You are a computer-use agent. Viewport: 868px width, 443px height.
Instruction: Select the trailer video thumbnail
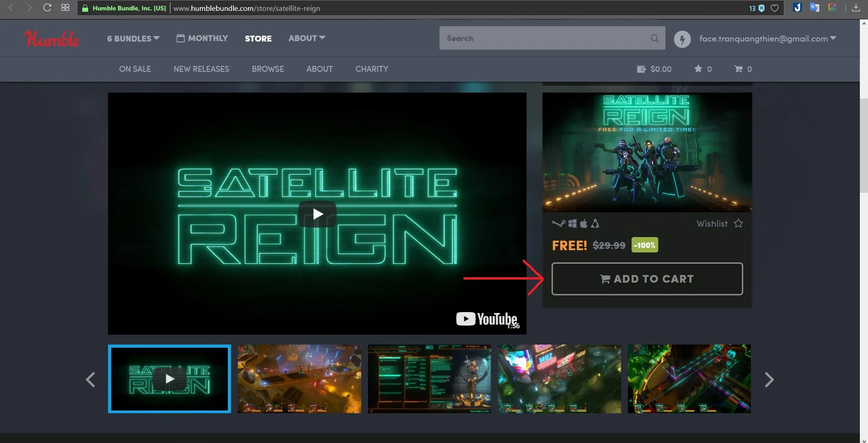(170, 379)
